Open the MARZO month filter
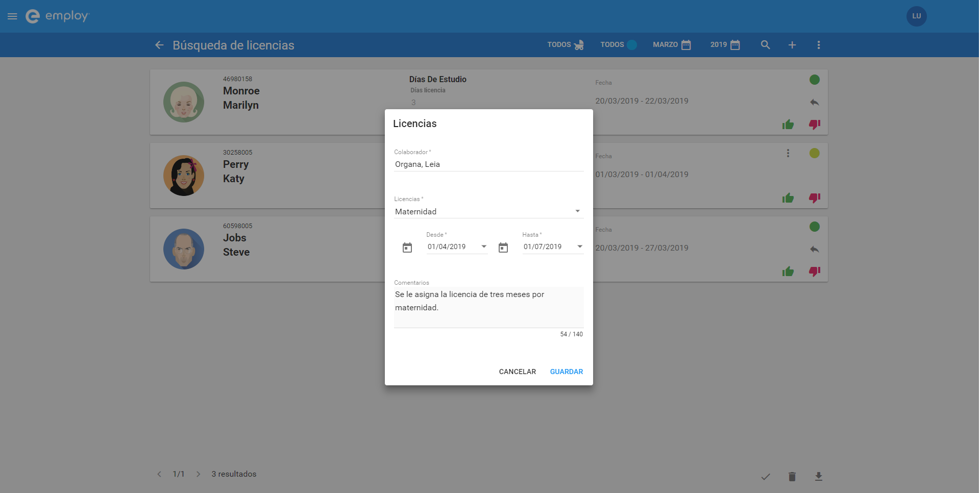Viewport: 980px width, 493px height. click(672, 45)
